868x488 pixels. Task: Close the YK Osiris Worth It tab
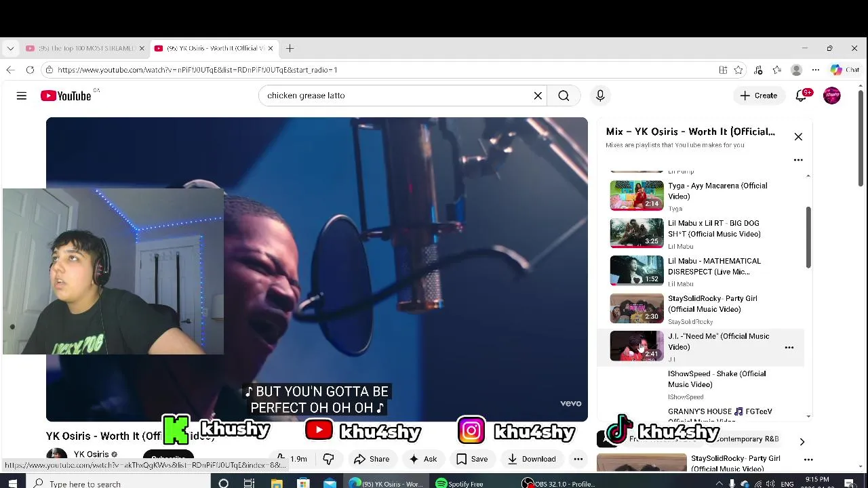pyautogui.click(x=271, y=48)
